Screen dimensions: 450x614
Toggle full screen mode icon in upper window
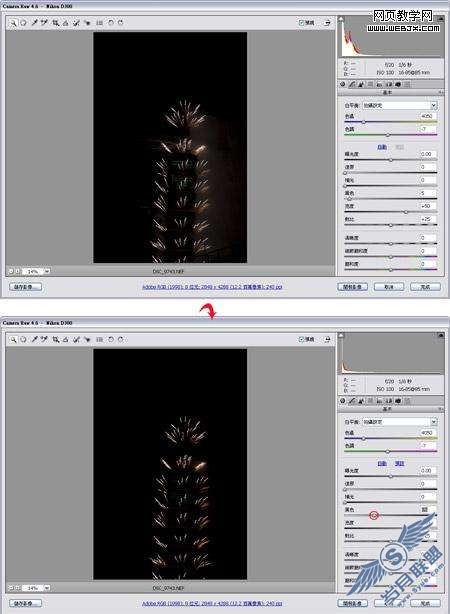327,23
